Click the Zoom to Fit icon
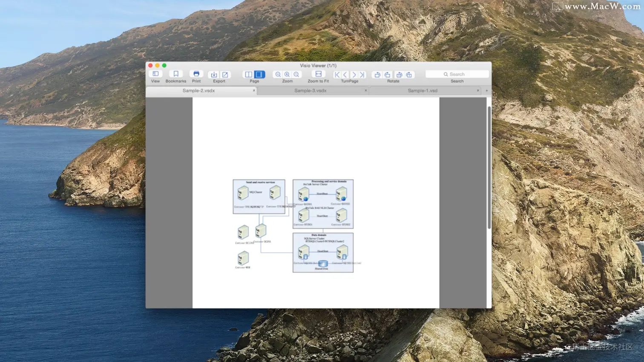The image size is (644, 362). coord(319,74)
